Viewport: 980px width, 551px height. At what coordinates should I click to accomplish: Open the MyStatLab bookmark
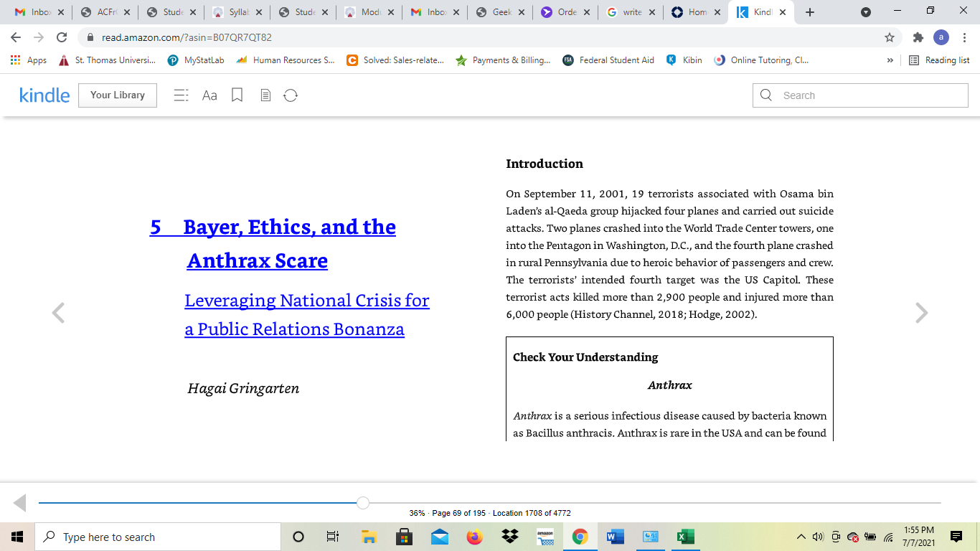pyautogui.click(x=196, y=60)
